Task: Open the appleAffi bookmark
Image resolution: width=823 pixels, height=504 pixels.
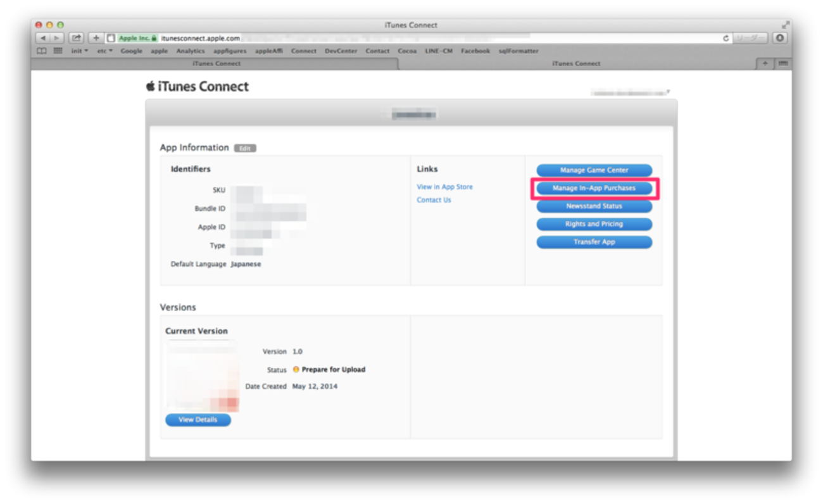Action: click(x=269, y=51)
